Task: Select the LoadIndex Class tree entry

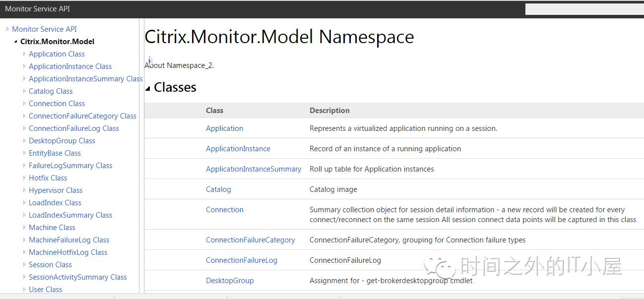Action: click(x=55, y=203)
